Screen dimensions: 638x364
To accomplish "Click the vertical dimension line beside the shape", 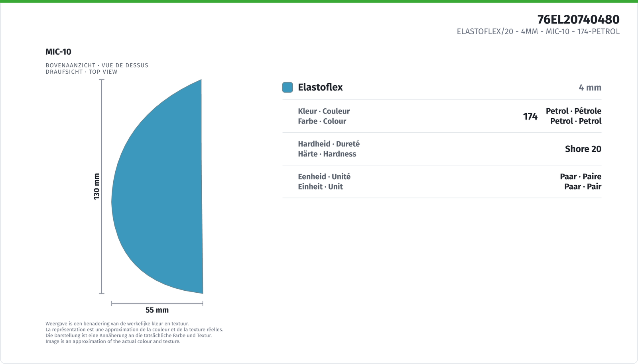I will (102, 186).
